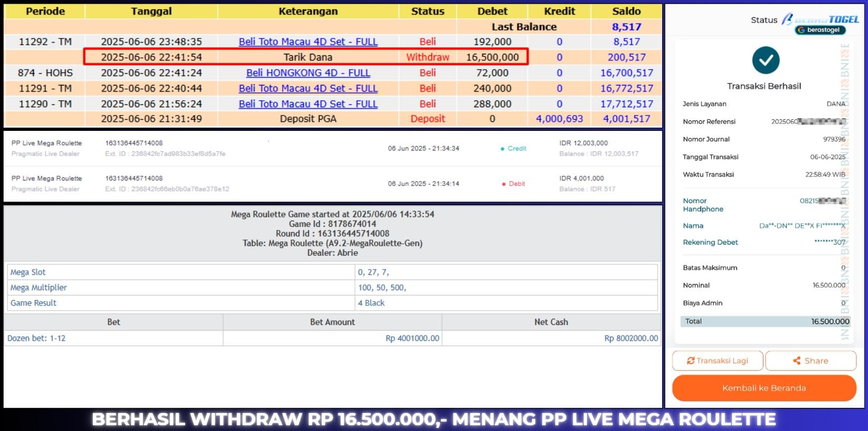Click the IDR 4,001,000 debit amount
The height and width of the screenshot is (431, 868).
coord(582,178)
